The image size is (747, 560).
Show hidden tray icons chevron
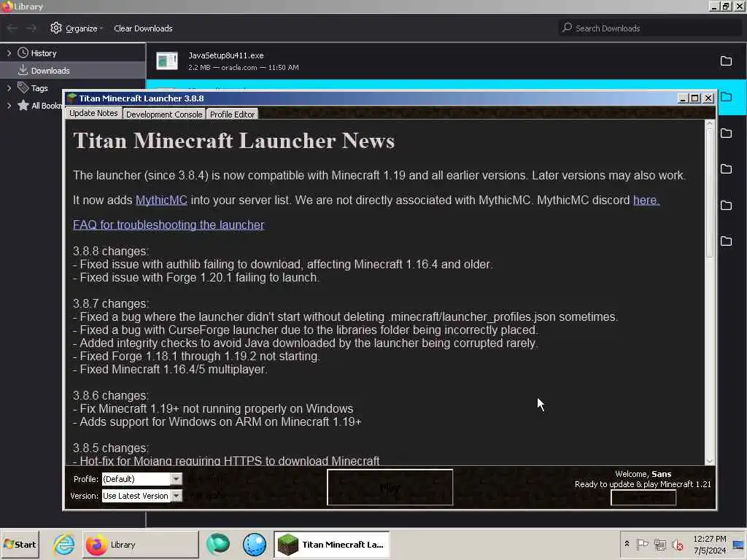click(627, 543)
